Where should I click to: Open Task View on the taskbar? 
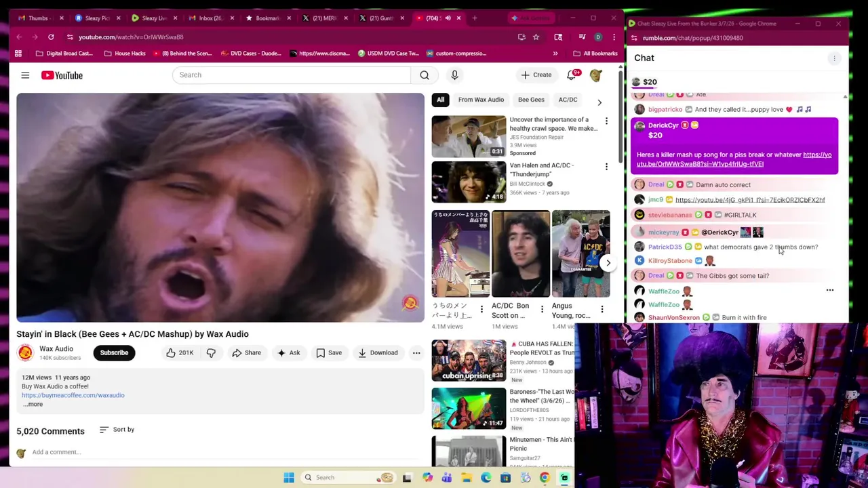[x=407, y=478]
